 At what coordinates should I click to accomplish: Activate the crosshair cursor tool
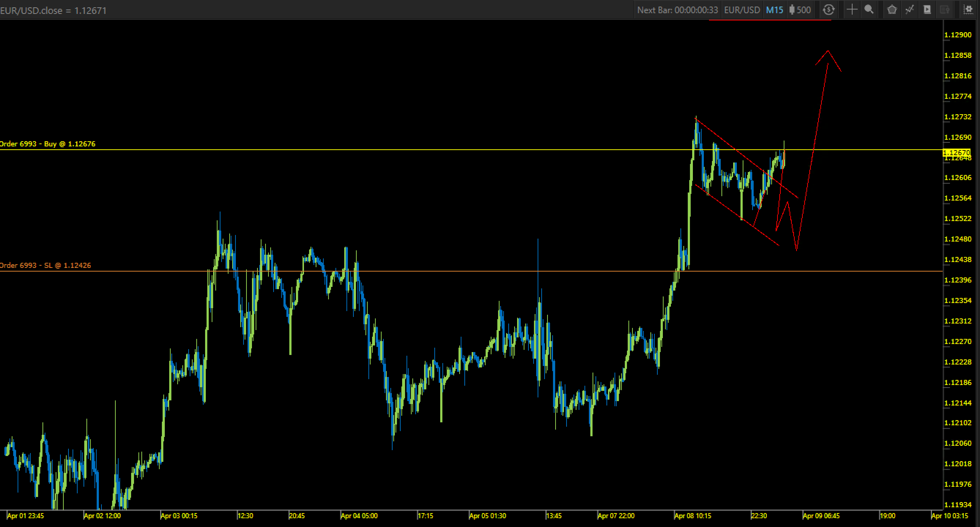coord(852,10)
